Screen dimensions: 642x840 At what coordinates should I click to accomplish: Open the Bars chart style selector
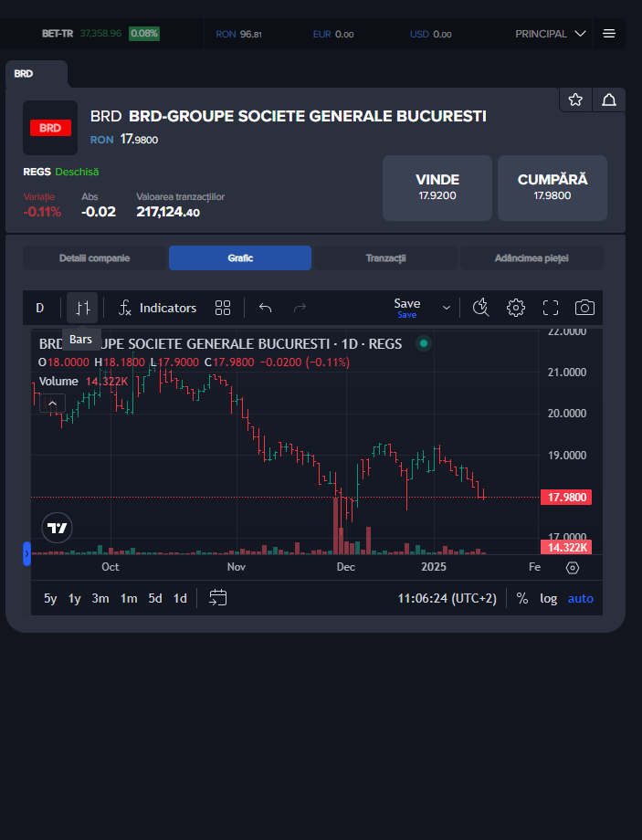click(x=82, y=308)
